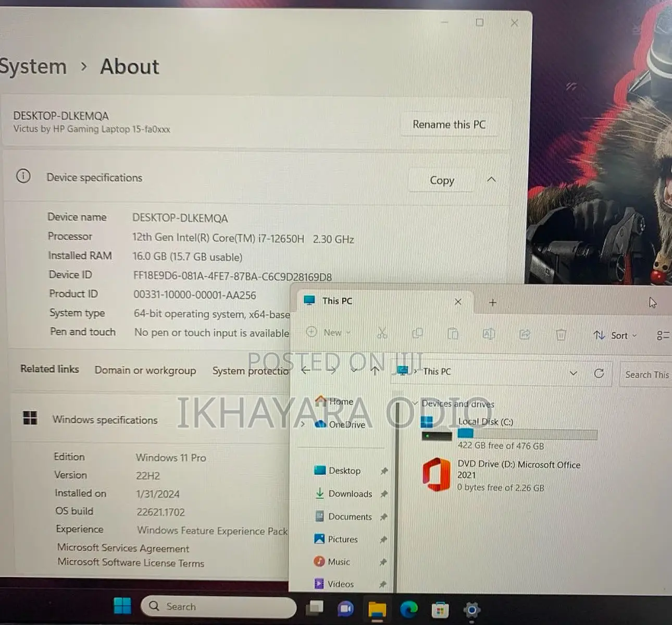Open the Chat app in the taskbar

point(345,608)
